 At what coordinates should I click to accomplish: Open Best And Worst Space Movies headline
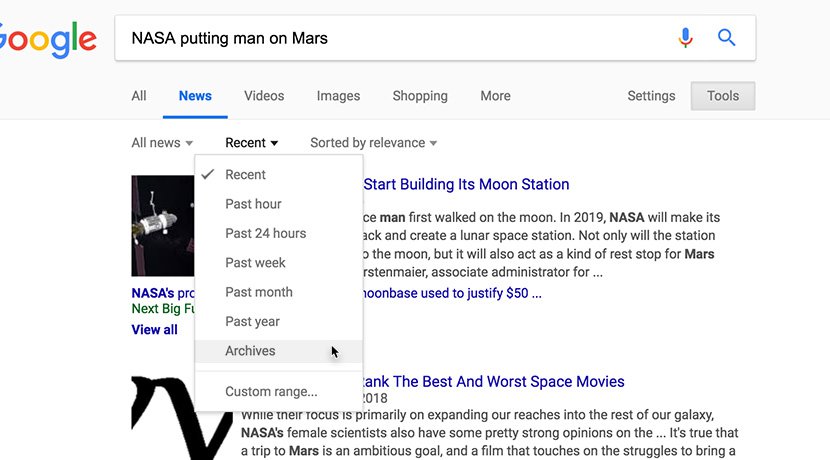point(493,382)
